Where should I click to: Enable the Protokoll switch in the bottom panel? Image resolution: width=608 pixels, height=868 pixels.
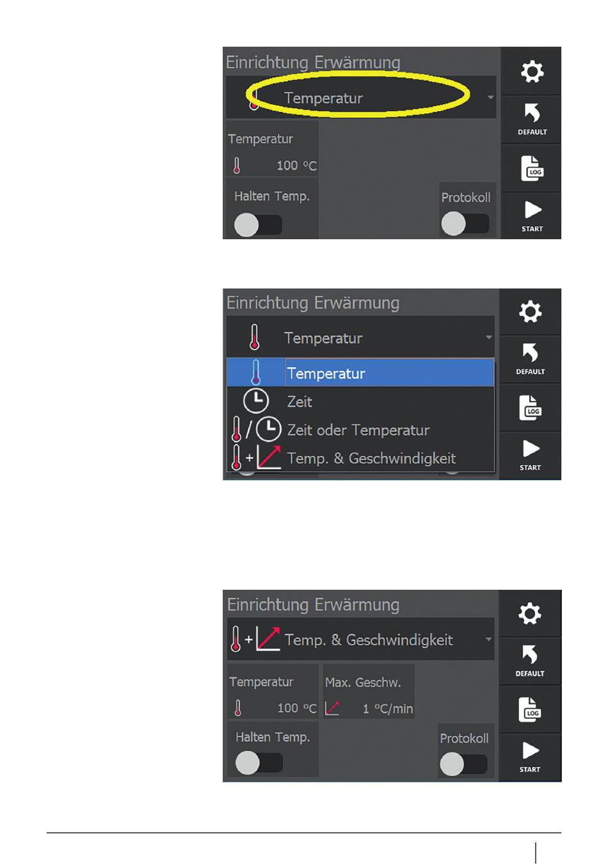tap(463, 764)
